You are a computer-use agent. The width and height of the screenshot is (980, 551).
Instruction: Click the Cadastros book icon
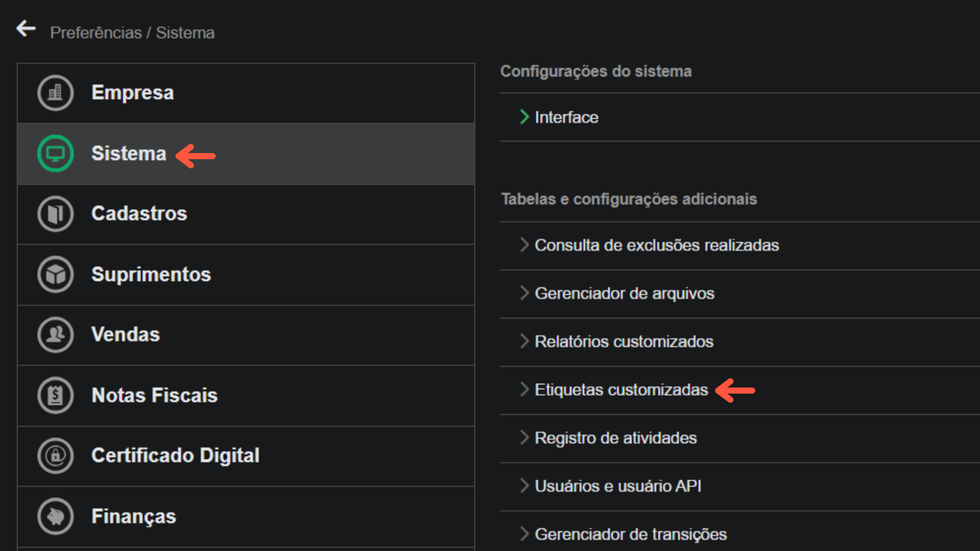tap(55, 214)
